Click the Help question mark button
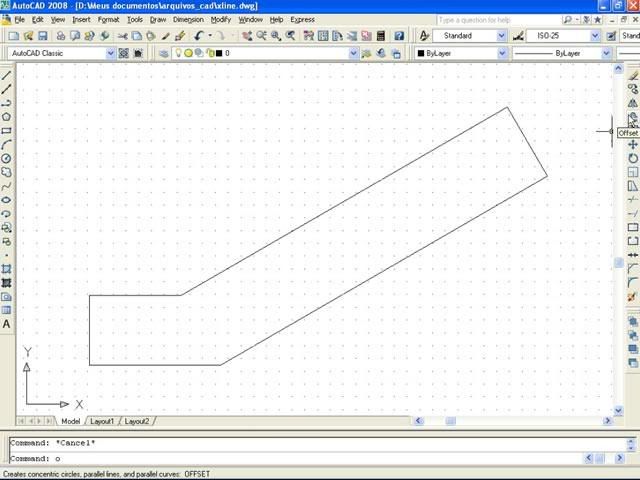Image resolution: width=640 pixels, height=480 pixels. coord(399,36)
